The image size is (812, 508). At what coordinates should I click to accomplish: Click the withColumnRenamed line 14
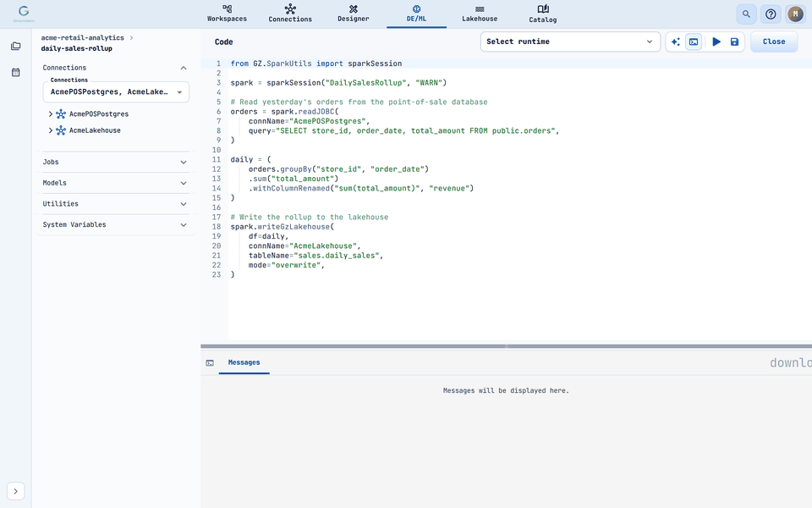pos(361,188)
